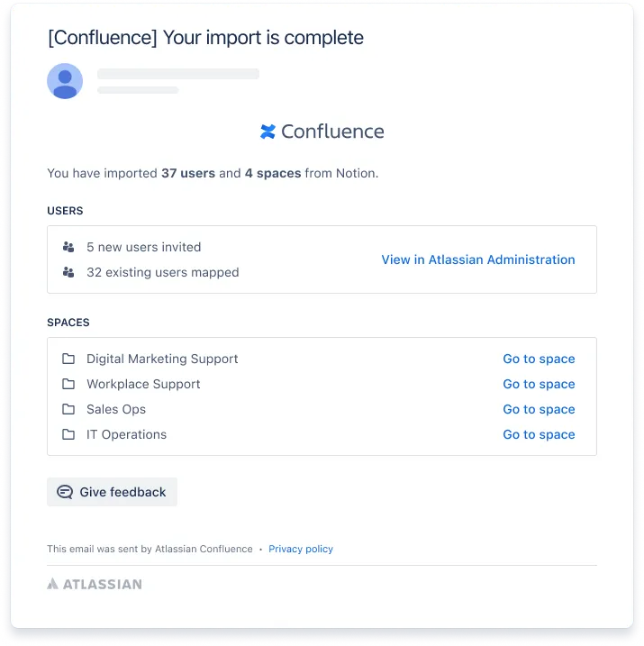Click the Confluence logo icon
This screenshot has width=644, height=646.
click(268, 132)
